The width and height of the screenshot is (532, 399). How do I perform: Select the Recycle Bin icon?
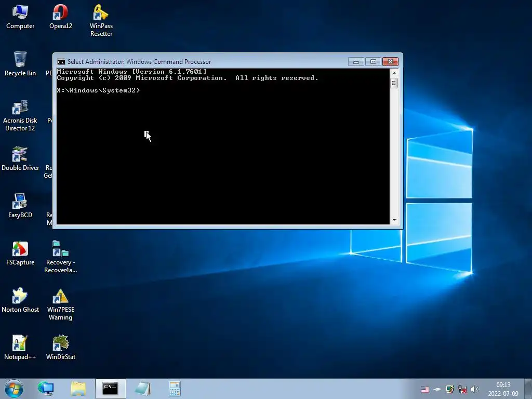[20, 64]
